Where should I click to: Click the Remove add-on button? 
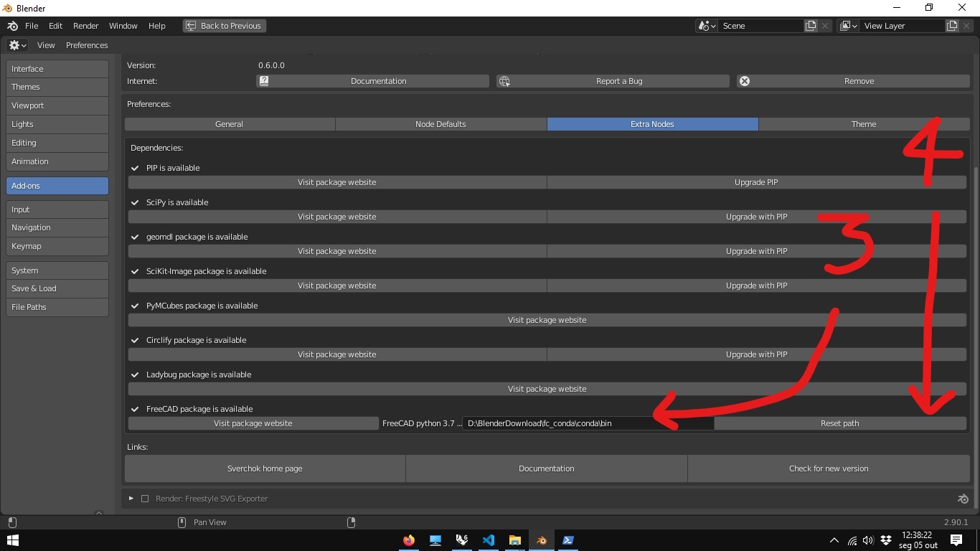(x=853, y=81)
